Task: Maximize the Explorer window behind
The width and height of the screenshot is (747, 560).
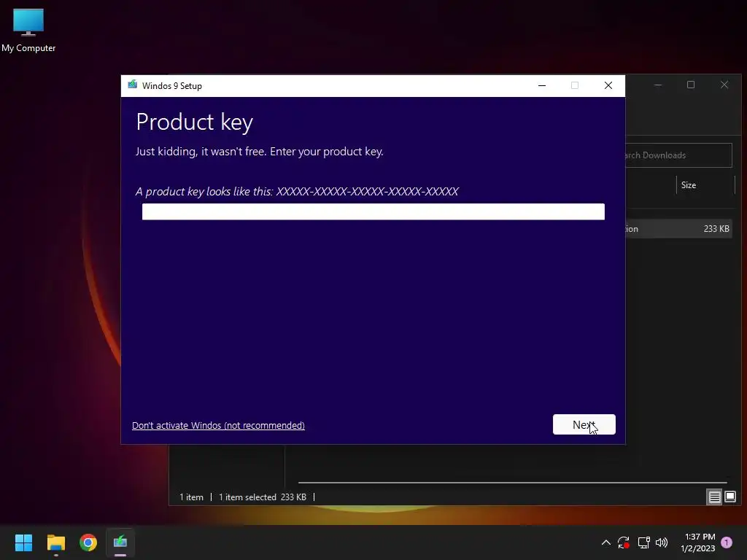Action: point(691,85)
